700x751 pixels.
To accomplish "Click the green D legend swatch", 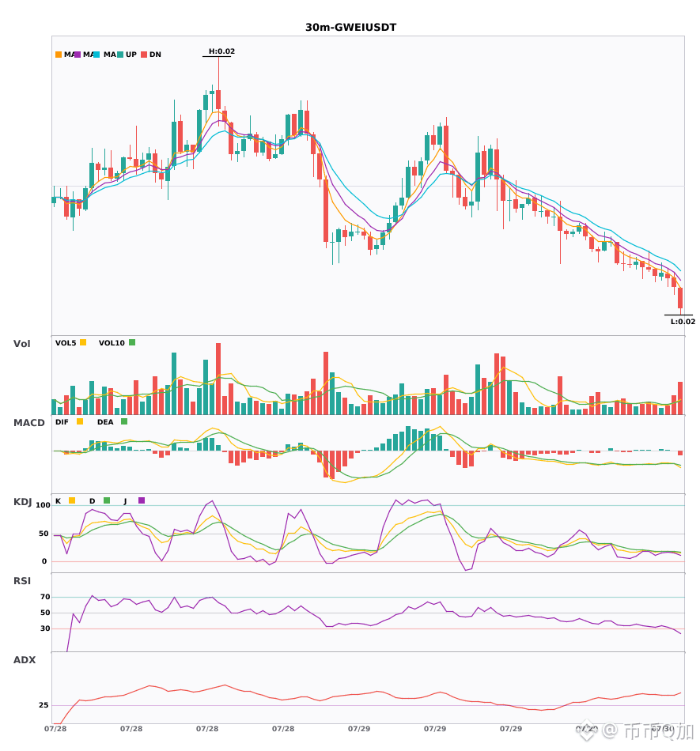I will click(x=107, y=500).
